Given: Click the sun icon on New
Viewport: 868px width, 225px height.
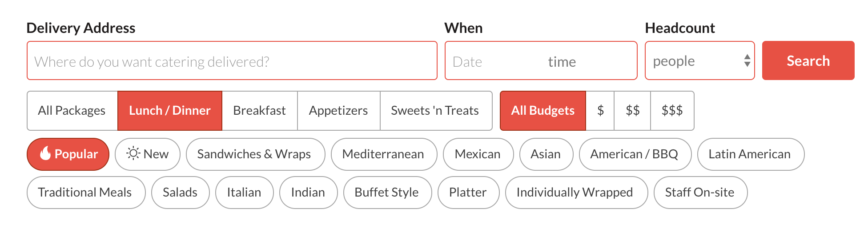Looking at the screenshot, I should coord(133,153).
